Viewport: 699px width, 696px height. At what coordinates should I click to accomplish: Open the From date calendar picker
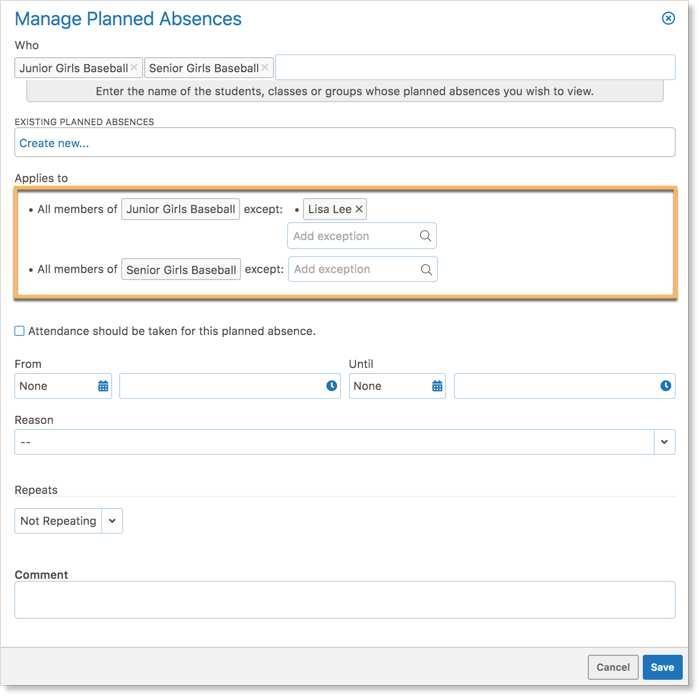[x=103, y=386]
